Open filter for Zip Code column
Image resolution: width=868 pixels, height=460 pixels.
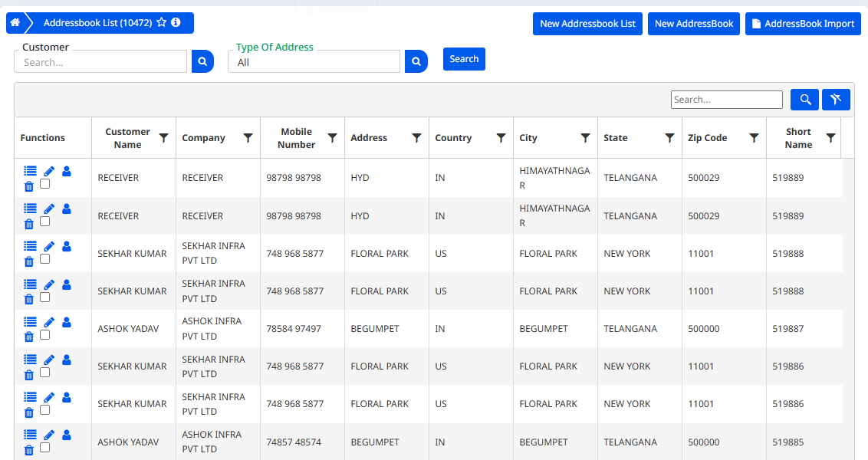754,138
